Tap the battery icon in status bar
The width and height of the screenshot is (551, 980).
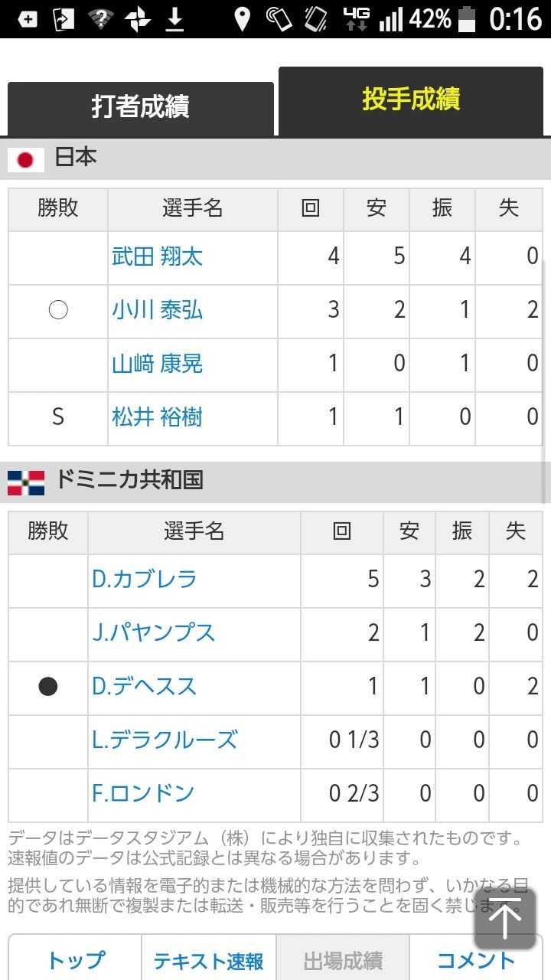(x=467, y=18)
